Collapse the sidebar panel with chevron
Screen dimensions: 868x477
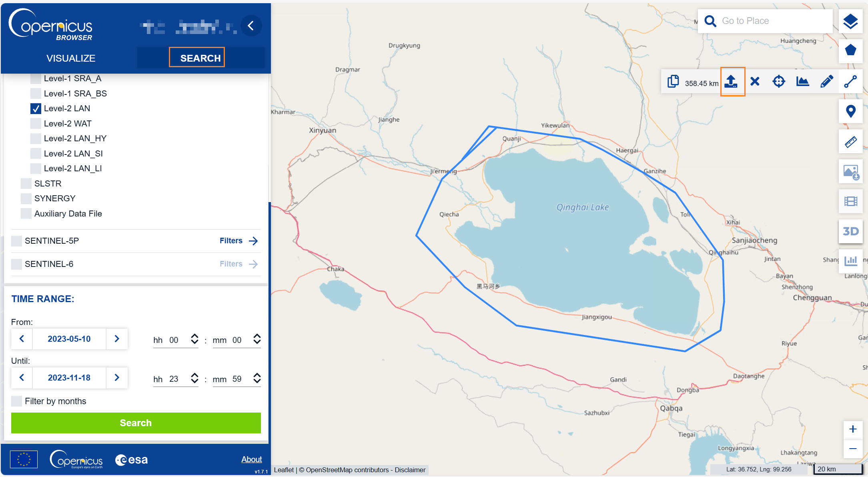click(251, 26)
